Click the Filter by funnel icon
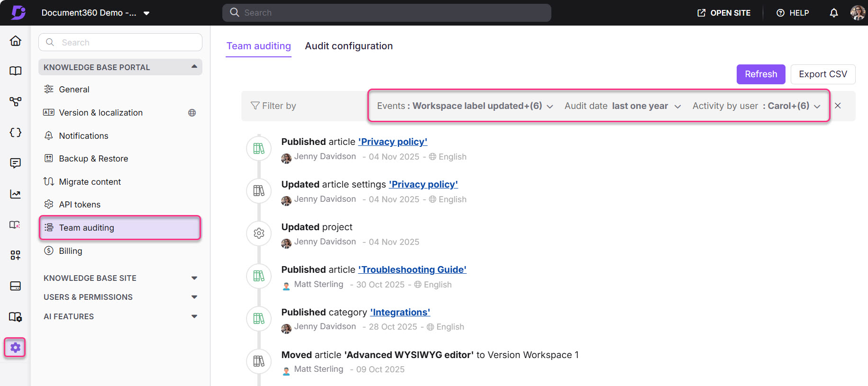This screenshot has height=386, width=868. pos(255,106)
